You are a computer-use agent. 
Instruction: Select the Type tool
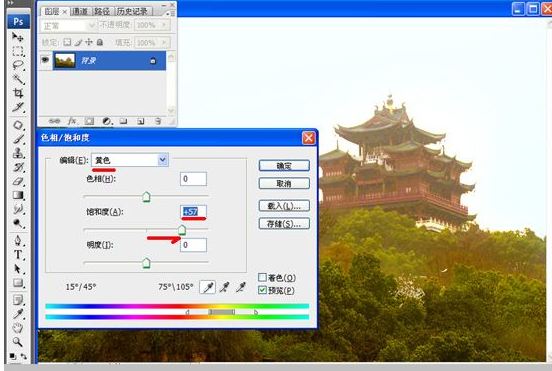click(x=18, y=254)
